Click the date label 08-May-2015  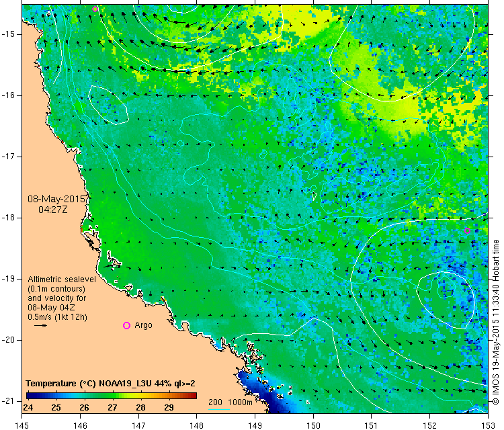56,199
